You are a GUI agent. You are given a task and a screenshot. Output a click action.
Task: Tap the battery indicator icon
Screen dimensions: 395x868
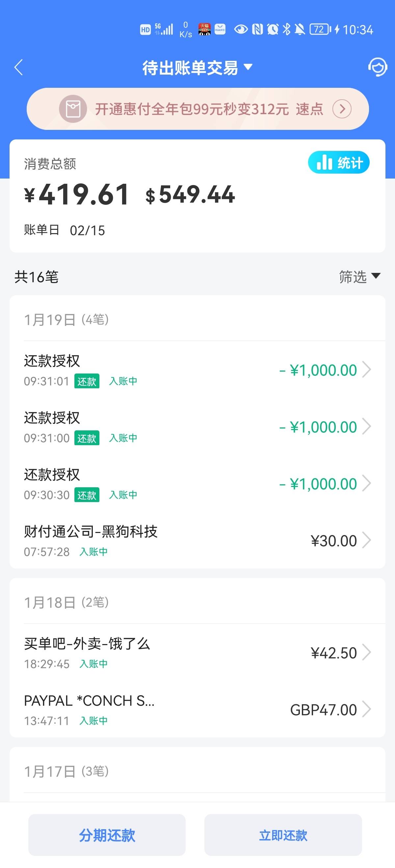tap(321, 30)
